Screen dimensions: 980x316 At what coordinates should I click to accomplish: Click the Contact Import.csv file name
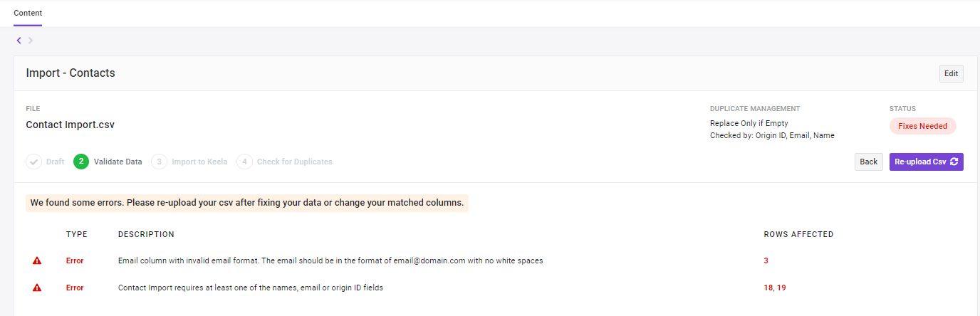[71, 125]
